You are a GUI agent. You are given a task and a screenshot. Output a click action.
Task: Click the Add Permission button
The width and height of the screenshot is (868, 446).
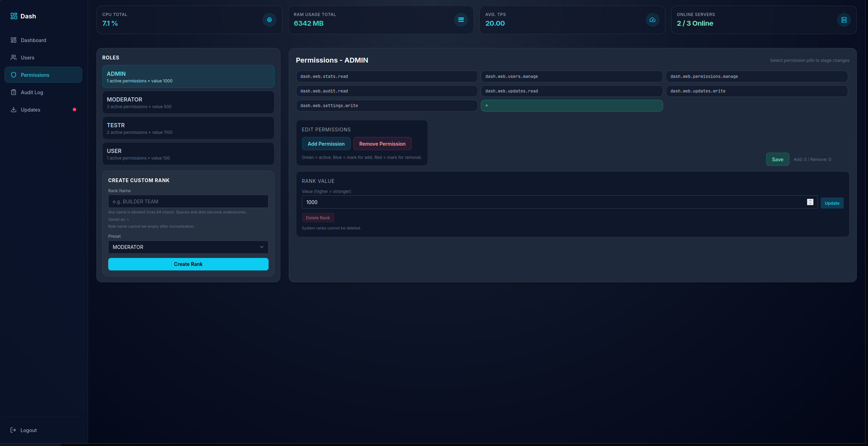326,144
